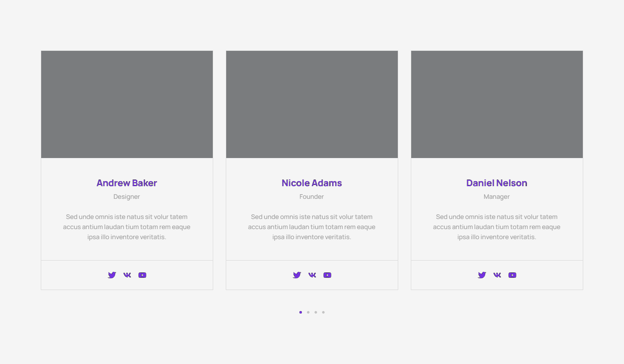Open Daniel Nelson's name link
624x364 pixels.
[497, 183]
